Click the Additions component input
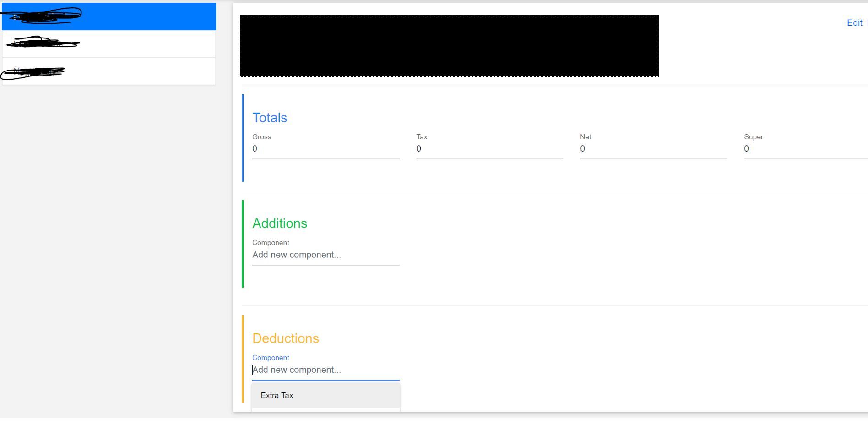 point(325,255)
